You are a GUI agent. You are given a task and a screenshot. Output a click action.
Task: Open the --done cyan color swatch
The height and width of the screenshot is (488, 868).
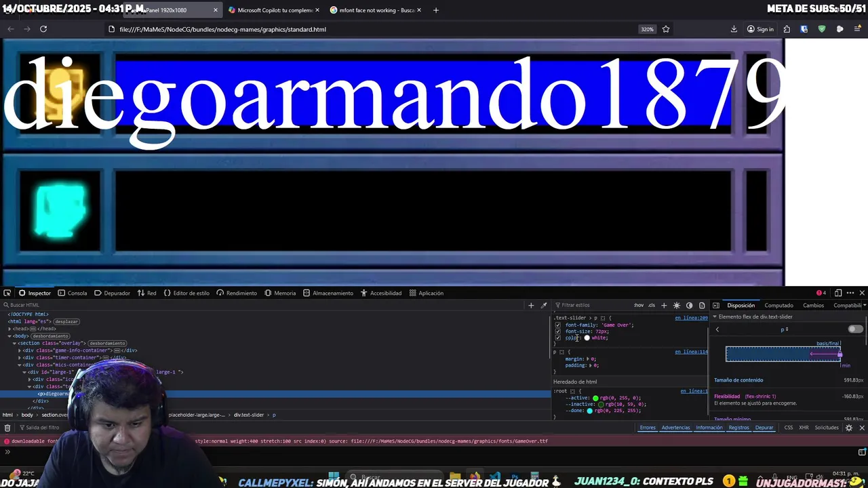(x=590, y=411)
